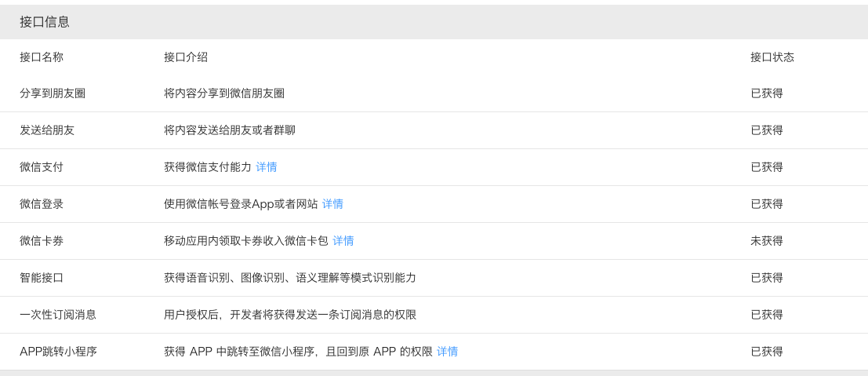Click description 获得微信支付能力
868x376 pixels.
pos(208,167)
